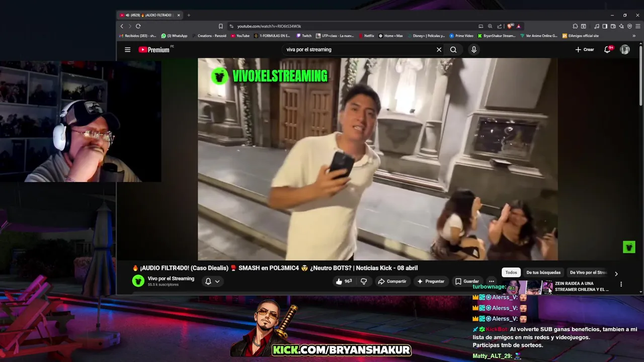
Task: Open the cast/picture-in-picture address bar icon
Action: (x=481, y=26)
